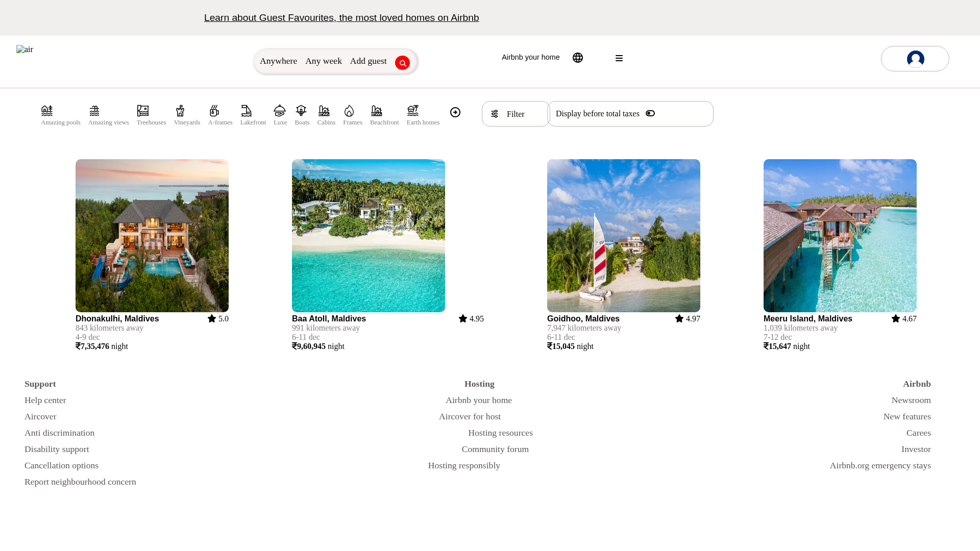Open the Luxe category icon
This screenshot has width=980, height=551.
pos(280,111)
